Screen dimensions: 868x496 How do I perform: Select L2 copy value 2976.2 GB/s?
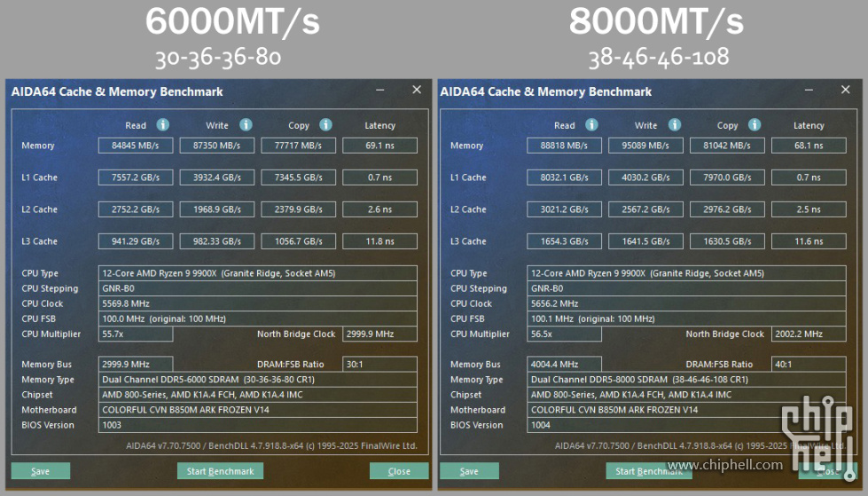727,209
